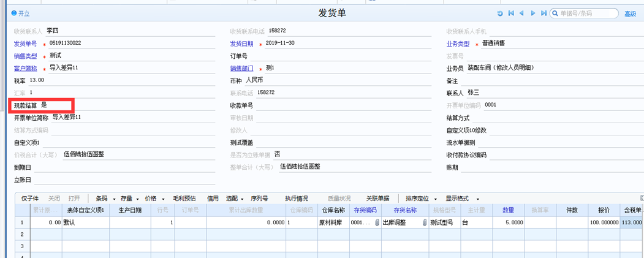Click the expand icon at toolbar right edge
Screen dimensions: 644x258
[x=642, y=198]
